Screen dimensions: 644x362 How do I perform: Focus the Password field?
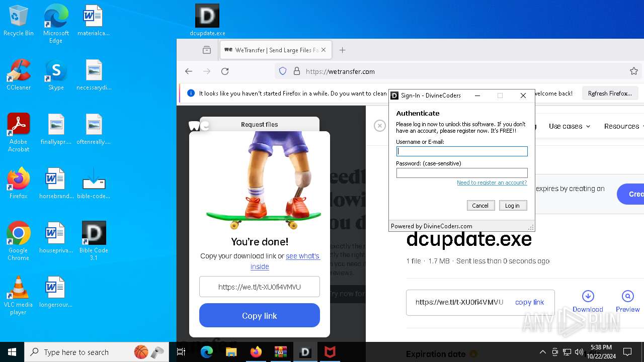(462, 172)
